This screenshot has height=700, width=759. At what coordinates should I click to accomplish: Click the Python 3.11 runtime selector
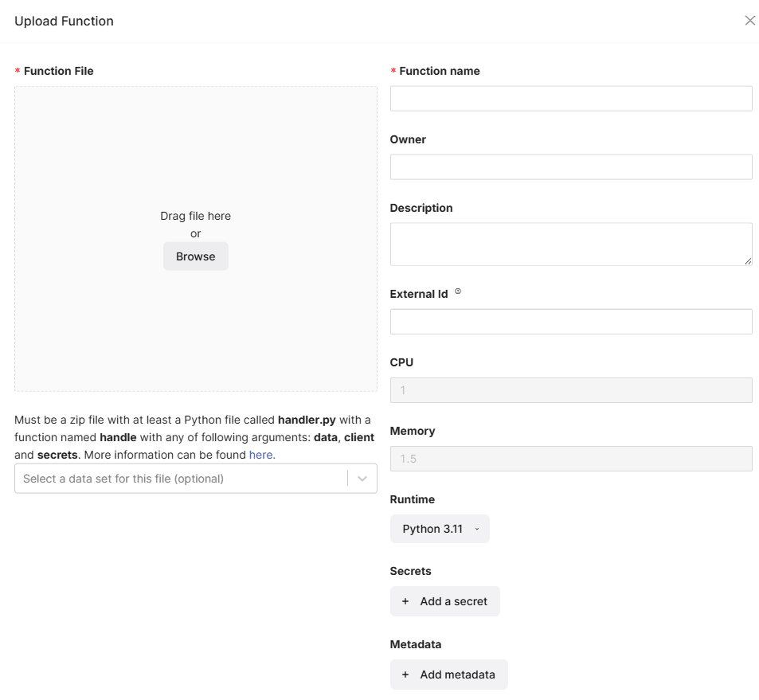tap(440, 529)
